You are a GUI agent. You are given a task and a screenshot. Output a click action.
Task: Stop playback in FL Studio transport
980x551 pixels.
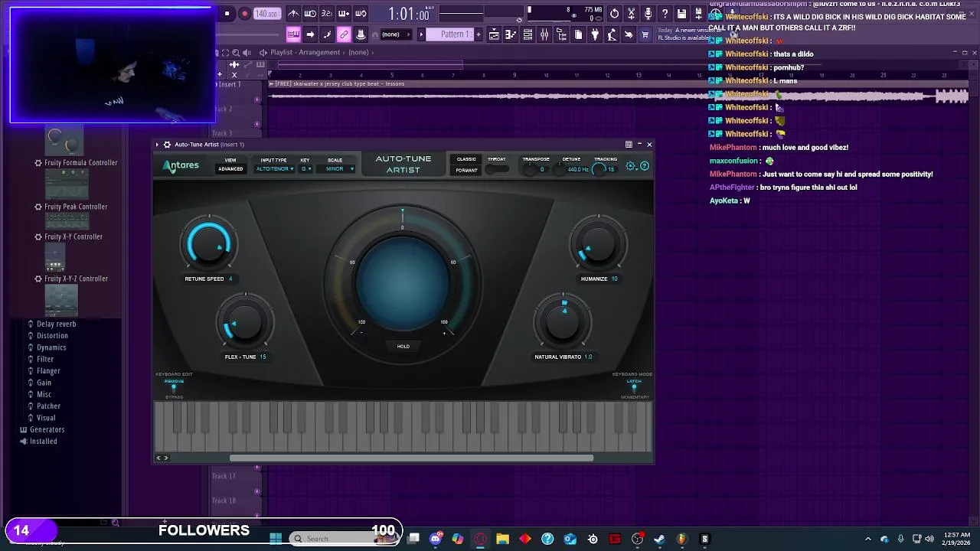(227, 14)
